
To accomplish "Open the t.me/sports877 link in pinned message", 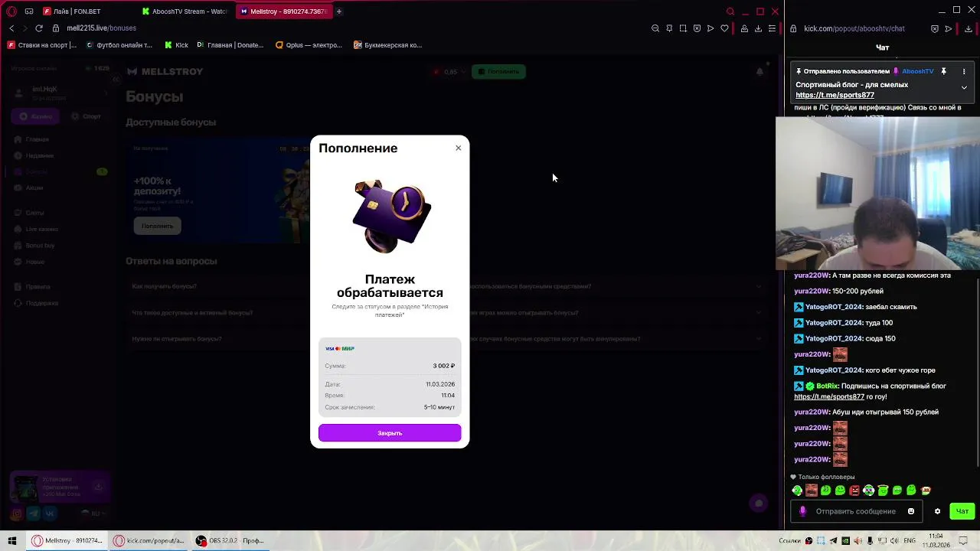I will click(x=835, y=95).
